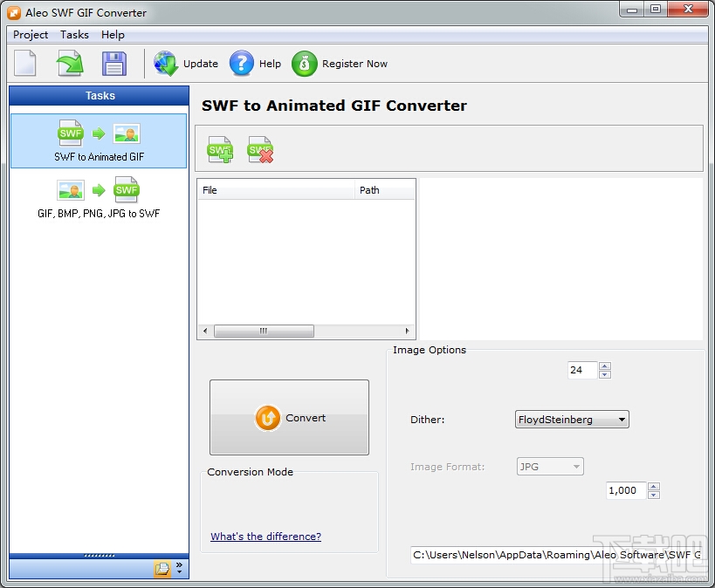Increase the 24 value with up arrow
This screenshot has height=588, width=715.
point(605,366)
